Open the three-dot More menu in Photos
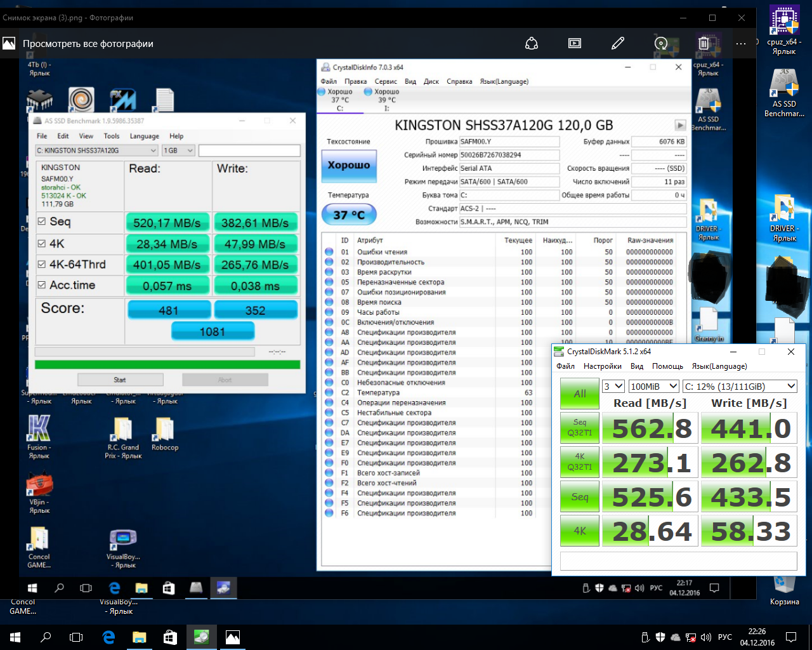The height and width of the screenshot is (650, 812). tap(741, 43)
